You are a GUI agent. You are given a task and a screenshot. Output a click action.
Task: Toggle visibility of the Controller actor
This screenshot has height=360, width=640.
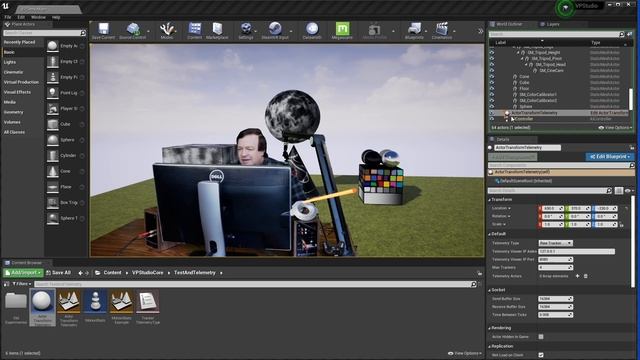click(x=492, y=119)
